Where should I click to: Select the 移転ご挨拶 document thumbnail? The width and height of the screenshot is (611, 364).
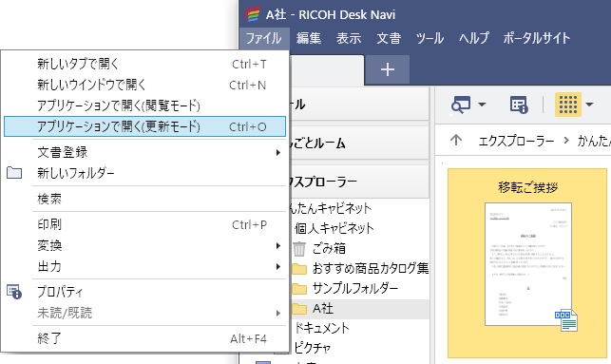[x=527, y=263]
